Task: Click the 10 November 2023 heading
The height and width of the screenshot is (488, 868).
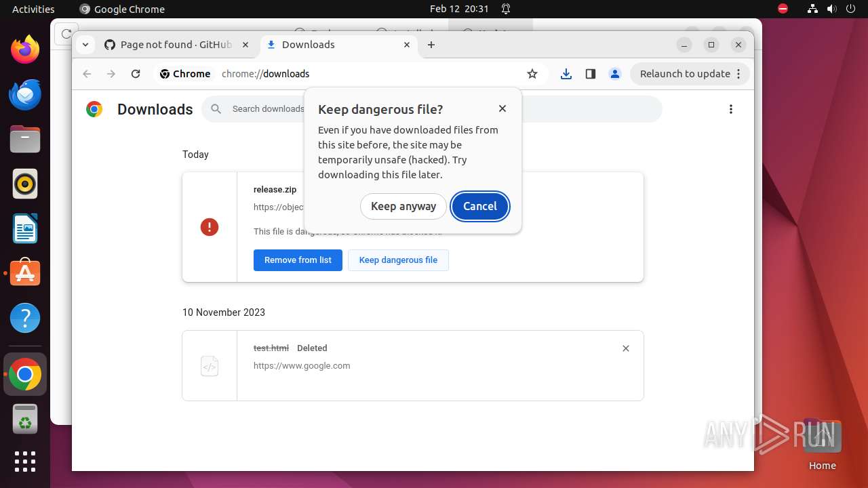Action: (224, 312)
